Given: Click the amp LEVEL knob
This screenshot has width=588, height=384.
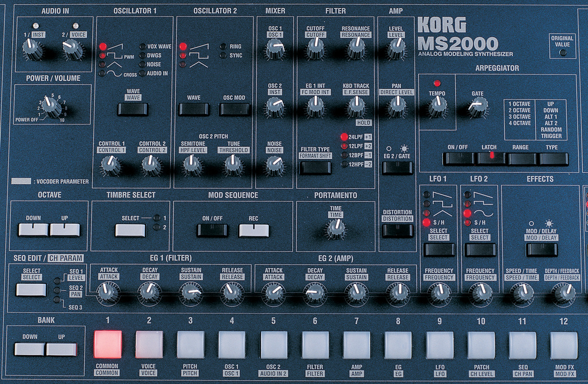Looking at the screenshot, I should coord(396,49).
